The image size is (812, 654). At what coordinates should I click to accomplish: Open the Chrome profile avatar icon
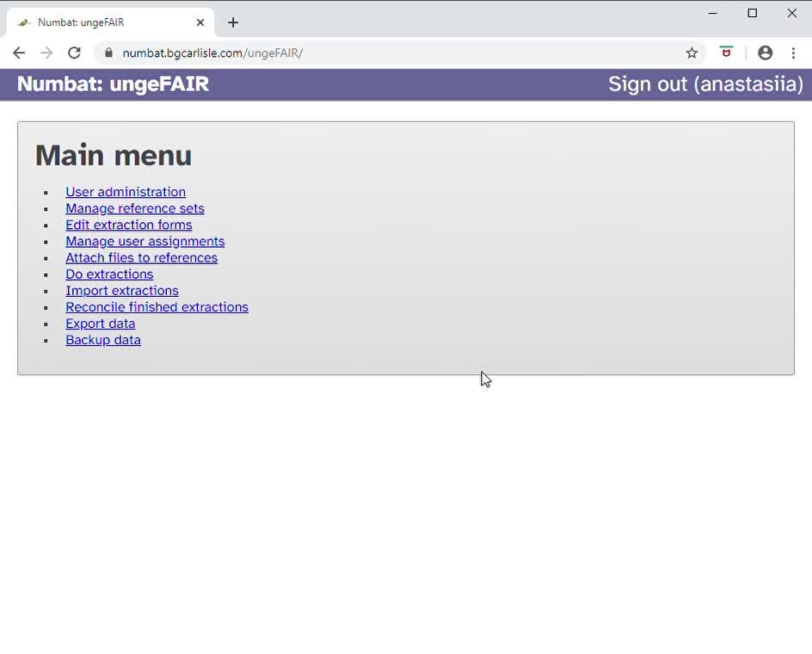coord(765,53)
